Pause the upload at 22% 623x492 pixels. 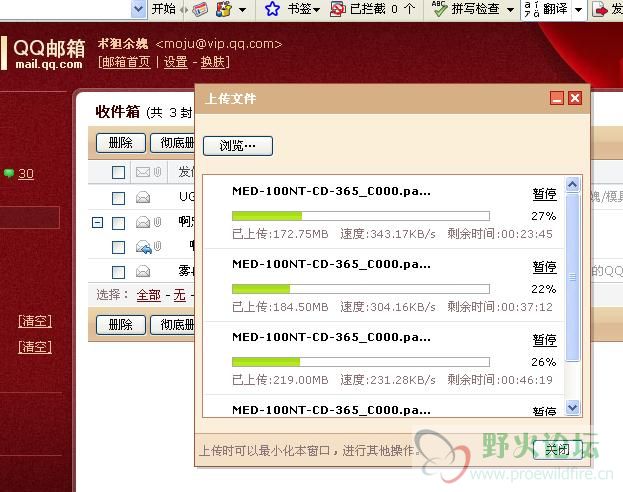point(544,267)
